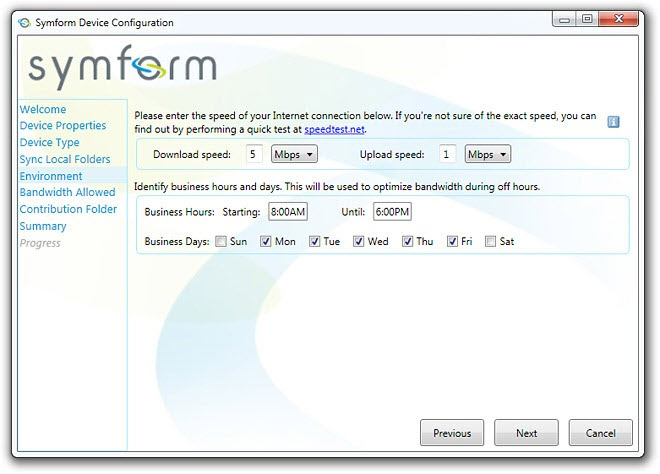The image size is (660, 474).
Task: Click the blue info icon beside the instructions
Action: point(613,122)
